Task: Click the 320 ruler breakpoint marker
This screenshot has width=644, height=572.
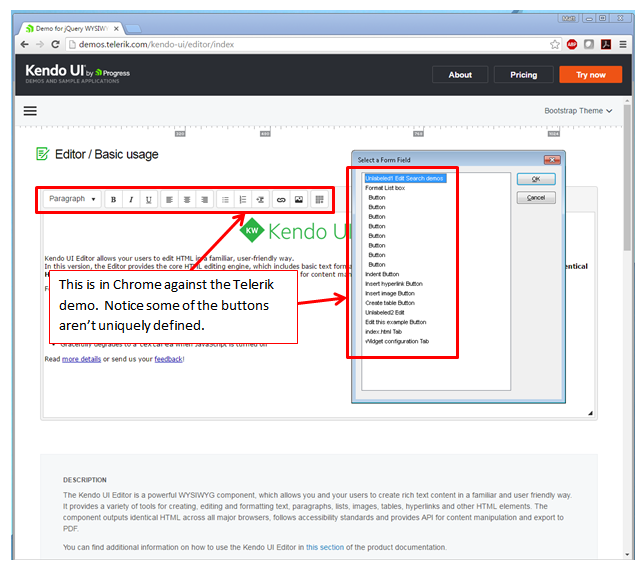Action: pyautogui.click(x=180, y=134)
